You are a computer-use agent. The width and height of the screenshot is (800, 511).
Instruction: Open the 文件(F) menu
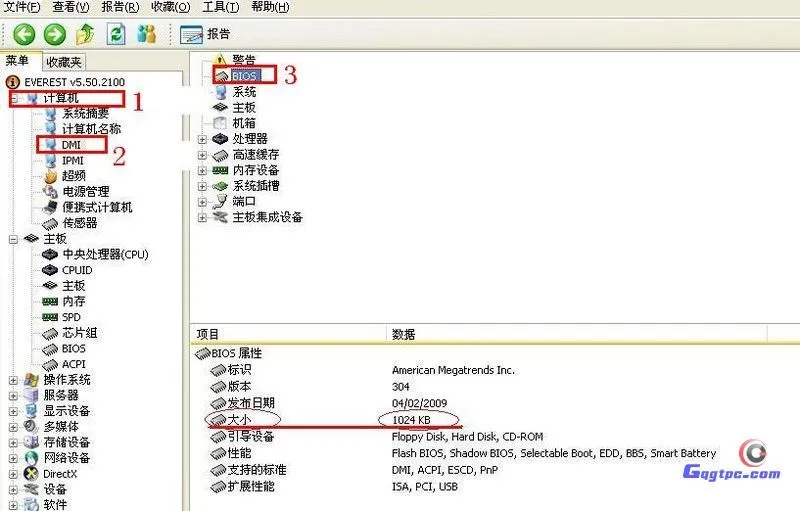pos(22,7)
